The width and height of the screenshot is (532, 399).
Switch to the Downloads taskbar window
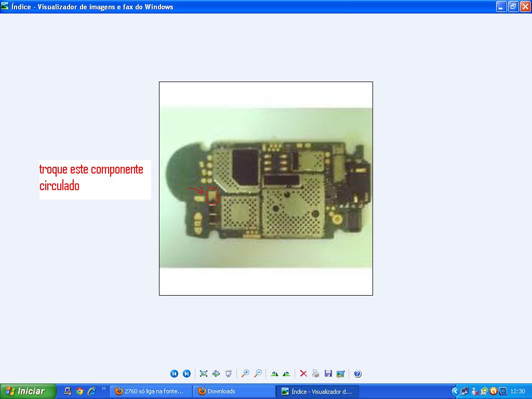coord(234,391)
